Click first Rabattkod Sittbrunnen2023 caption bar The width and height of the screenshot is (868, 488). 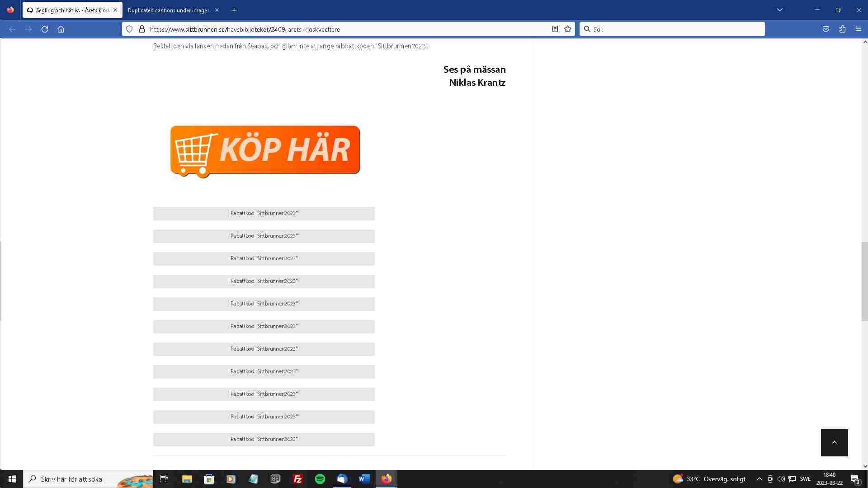264,213
